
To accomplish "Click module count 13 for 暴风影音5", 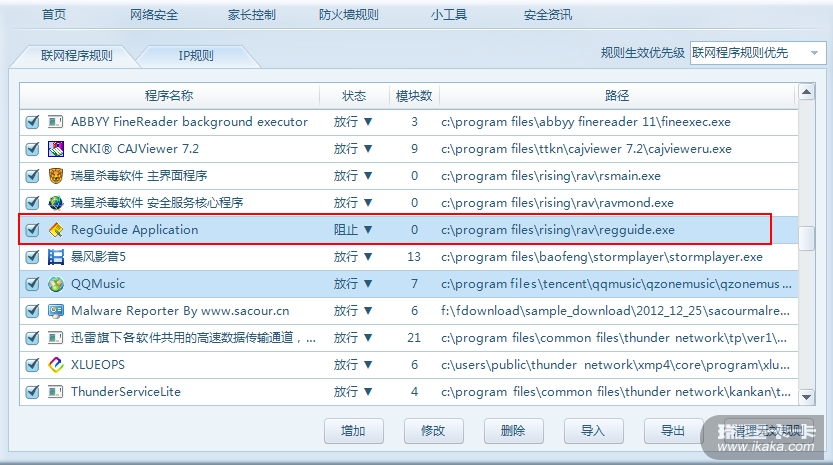I will click(414, 257).
